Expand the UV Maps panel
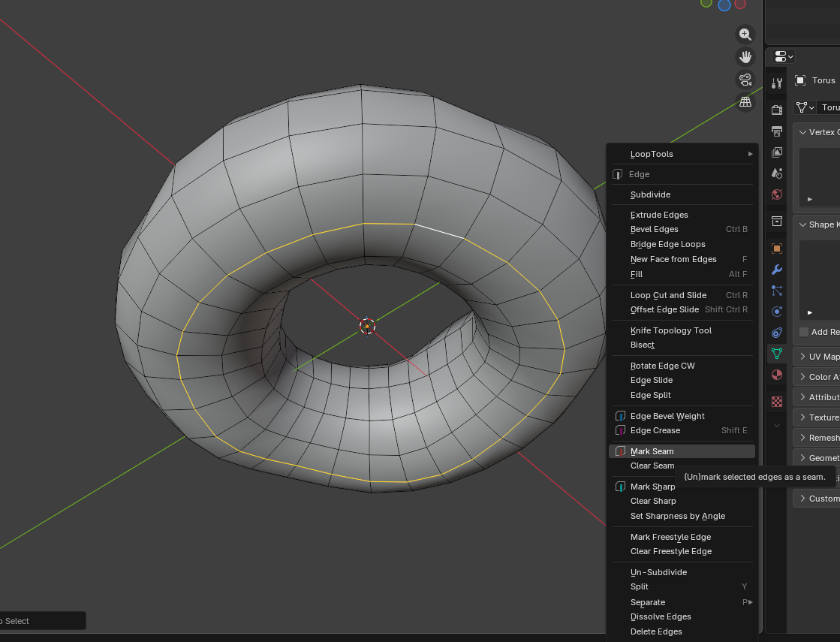Screen dimensions: 840x642 (802, 357)
